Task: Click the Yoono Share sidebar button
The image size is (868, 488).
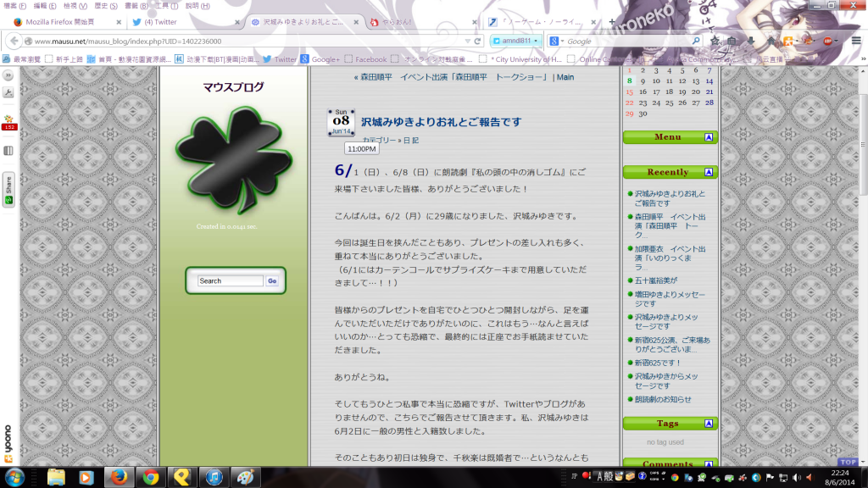Action: 8,190
